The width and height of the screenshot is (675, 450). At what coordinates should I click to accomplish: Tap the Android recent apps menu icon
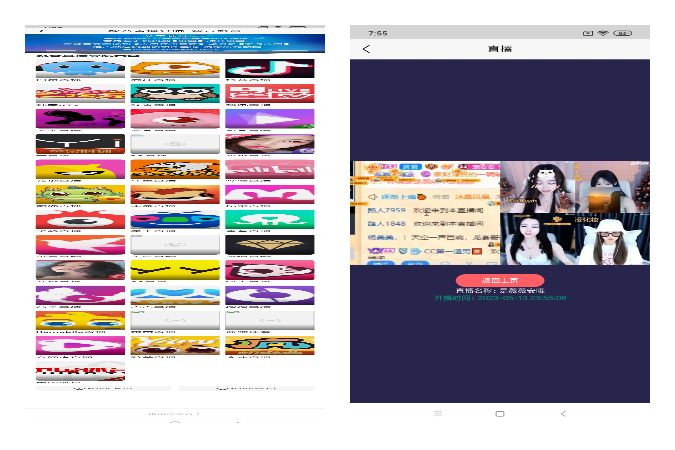[x=437, y=413]
